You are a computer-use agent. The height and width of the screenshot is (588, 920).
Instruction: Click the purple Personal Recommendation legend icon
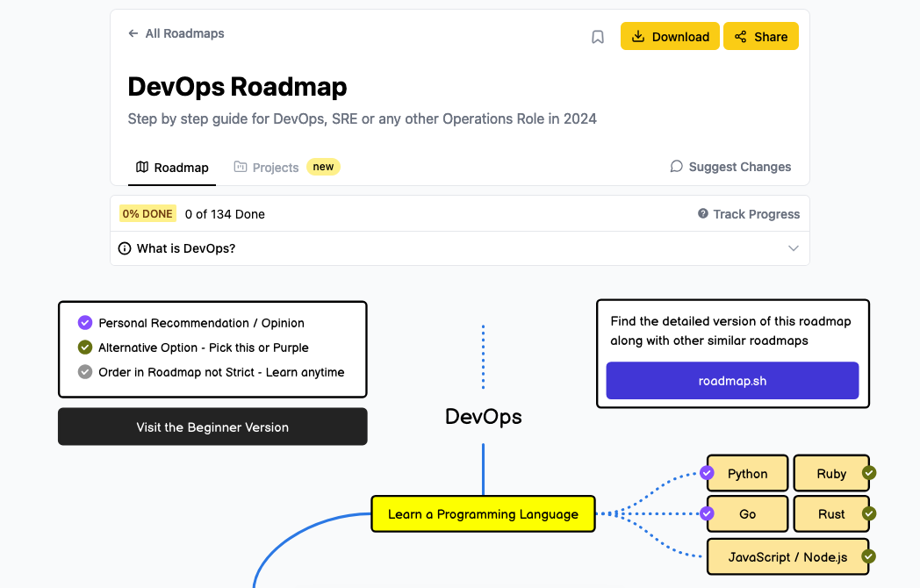pyautogui.click(x=84, y=323)
